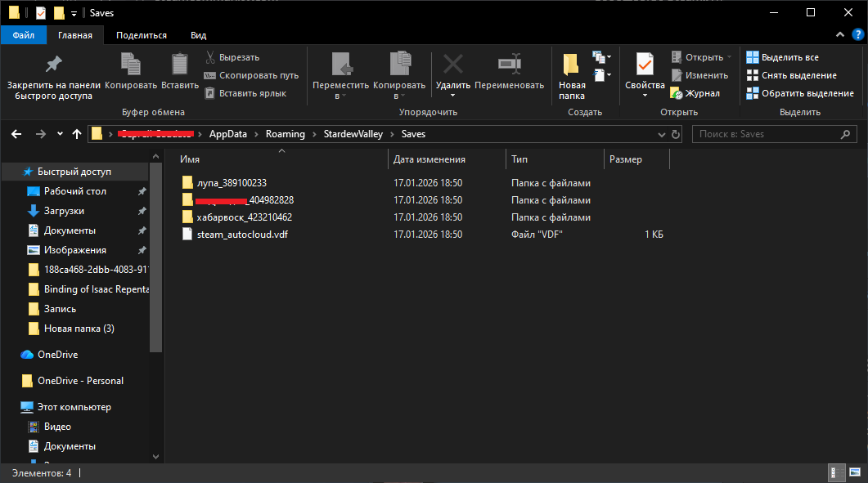868x483 pixels.
Task: Click Скопировать путь
Action: click(251, 75)
